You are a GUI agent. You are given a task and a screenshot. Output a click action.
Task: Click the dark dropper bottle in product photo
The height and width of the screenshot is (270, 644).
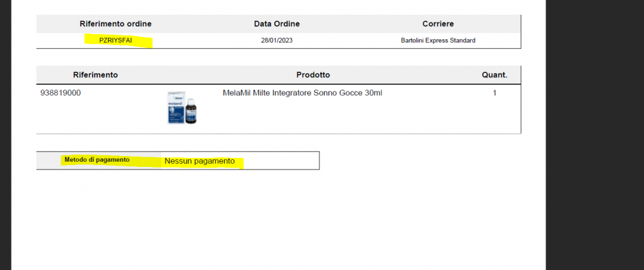191,111
